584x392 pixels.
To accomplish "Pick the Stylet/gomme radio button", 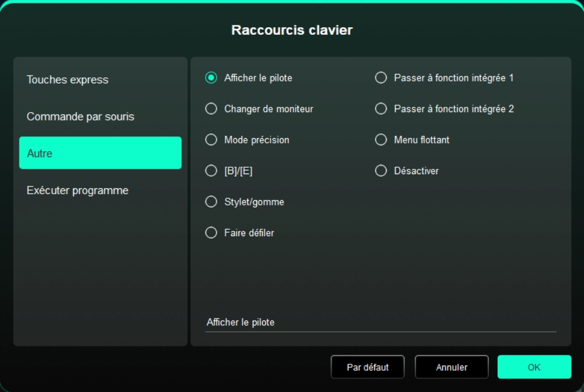I will pyautogui.click(x=211, y=202).
